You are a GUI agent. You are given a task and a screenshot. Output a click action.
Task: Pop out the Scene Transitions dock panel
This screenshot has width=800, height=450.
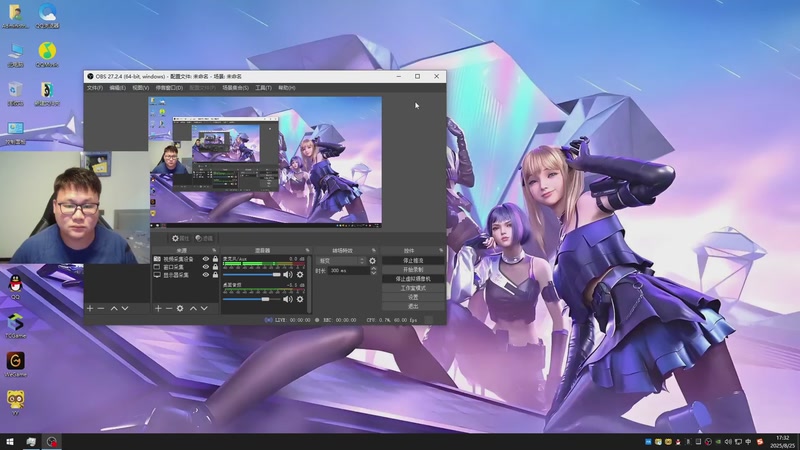[374, 251]
